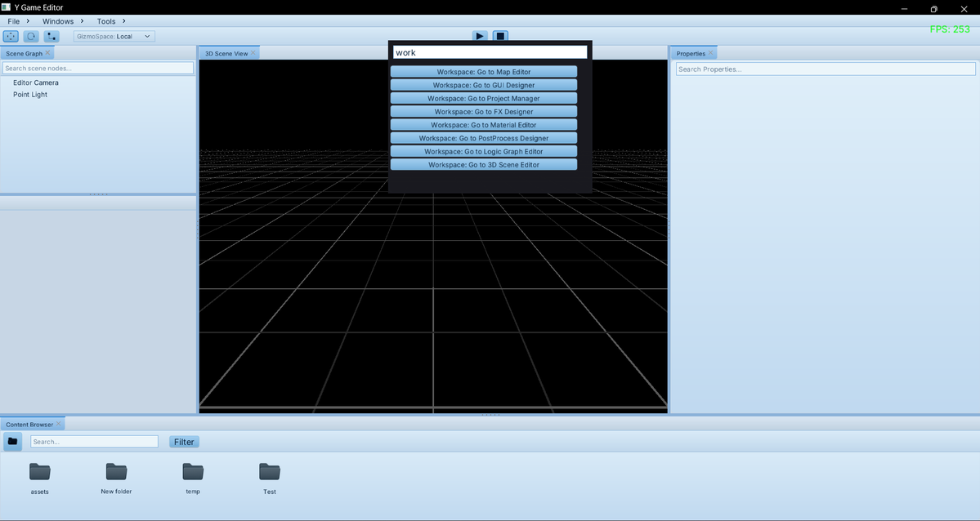Viewport: 980px width, 521px height.
Task: Stop scene playback with the square button
Action: [500, 36]
